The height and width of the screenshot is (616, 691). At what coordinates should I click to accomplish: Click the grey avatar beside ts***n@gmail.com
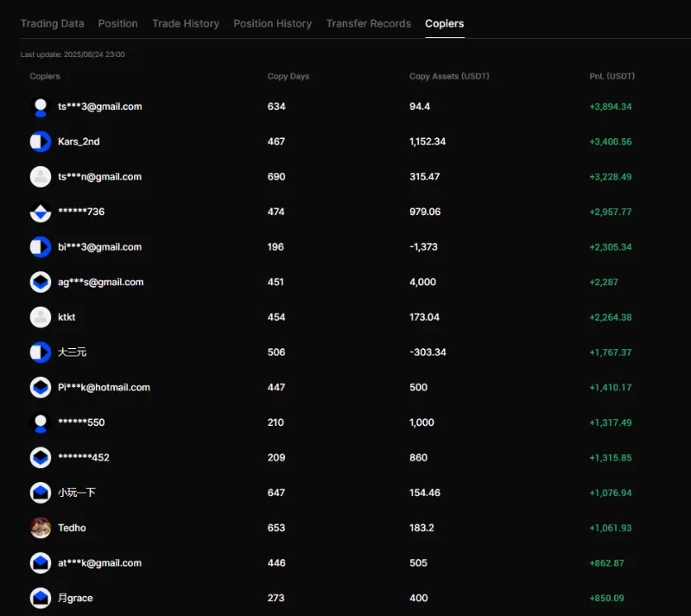tap(41, 177)
